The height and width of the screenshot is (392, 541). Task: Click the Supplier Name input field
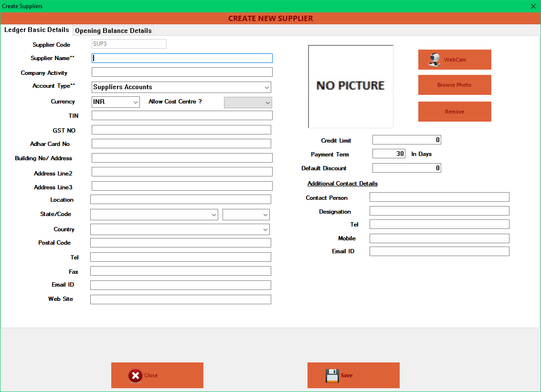181,58
